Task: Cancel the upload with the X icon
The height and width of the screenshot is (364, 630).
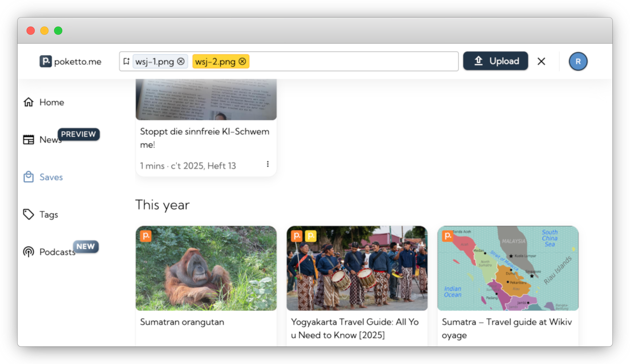Action: [x=541, y=62]
